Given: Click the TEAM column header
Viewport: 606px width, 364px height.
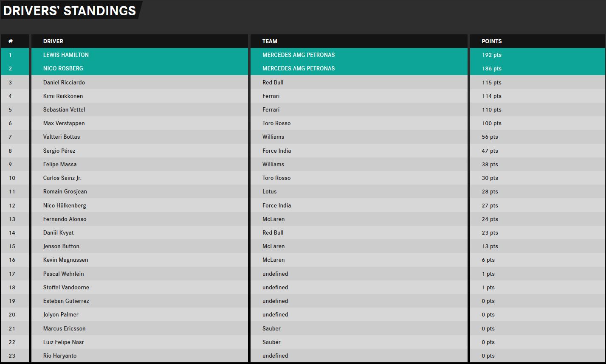Looking at the screenshot, I should [x=270, y=41].
